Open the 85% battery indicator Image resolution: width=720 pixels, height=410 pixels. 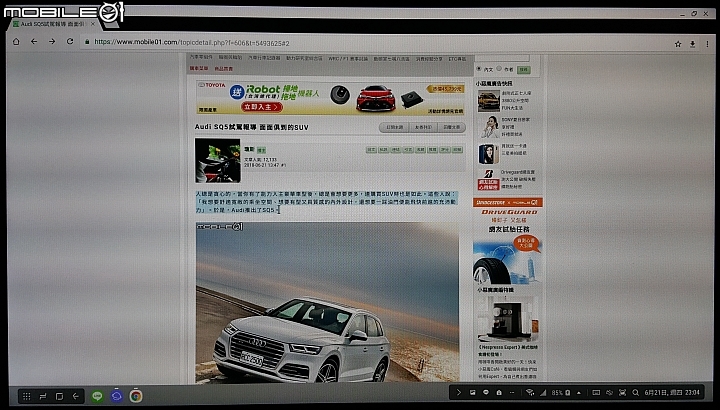pyautogui.click(x=561, y=393)
